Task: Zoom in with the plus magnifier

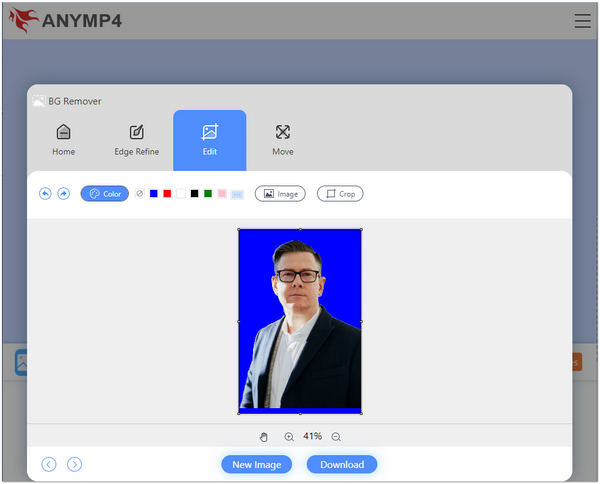Action: [289, 437]
